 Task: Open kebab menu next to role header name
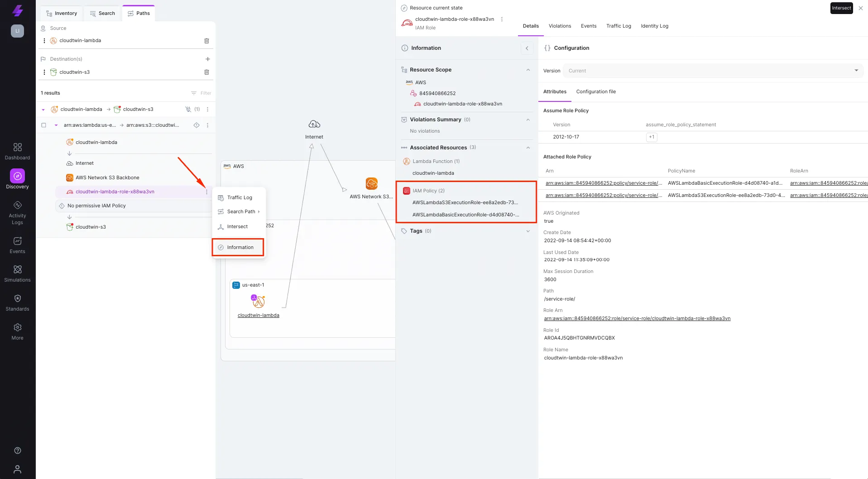502,19
